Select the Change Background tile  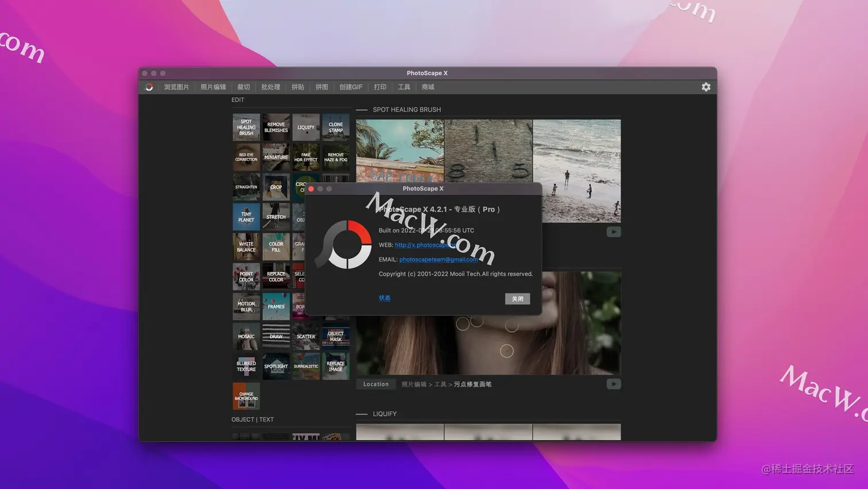point(246,396)
